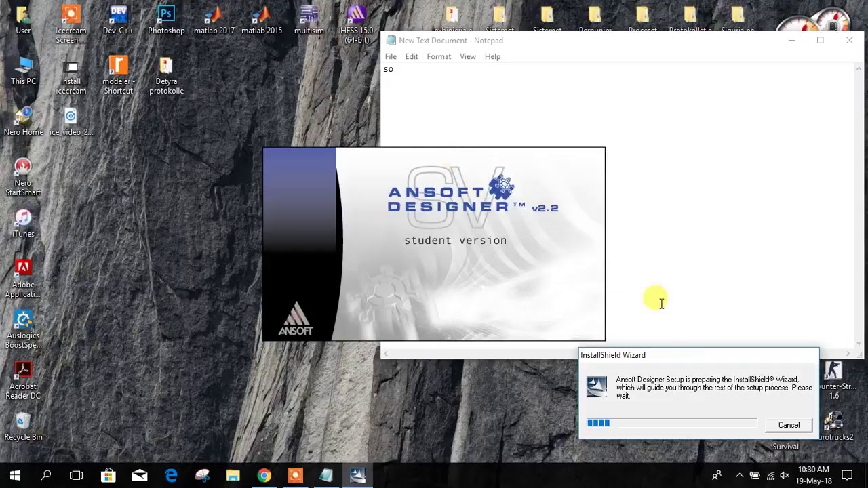Select the Perpunim folder on the desktop
This screenshot has width=868, height=488.
click(x=595, y=20)
